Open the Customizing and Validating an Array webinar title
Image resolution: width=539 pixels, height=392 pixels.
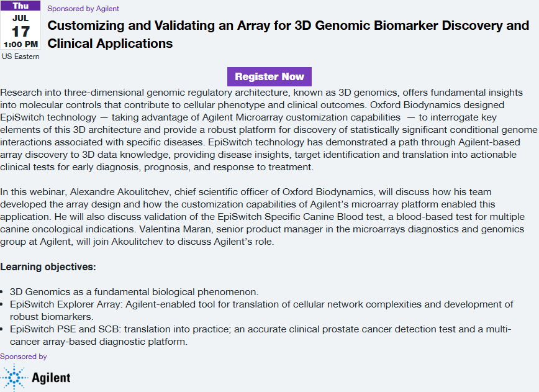(288, 35)
